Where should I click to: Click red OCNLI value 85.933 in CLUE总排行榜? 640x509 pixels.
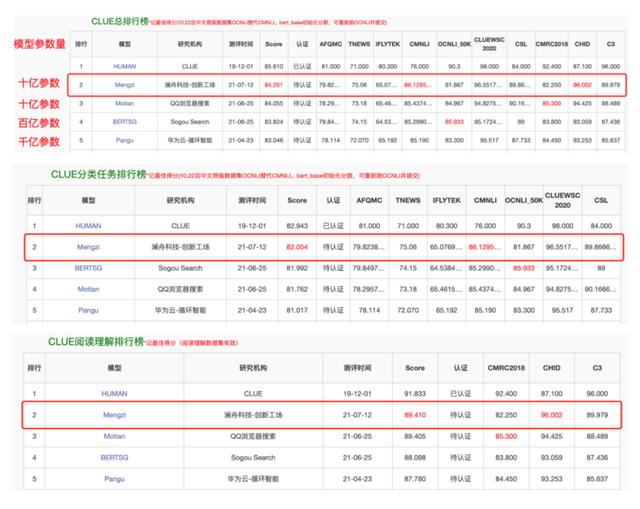point(454,122)
